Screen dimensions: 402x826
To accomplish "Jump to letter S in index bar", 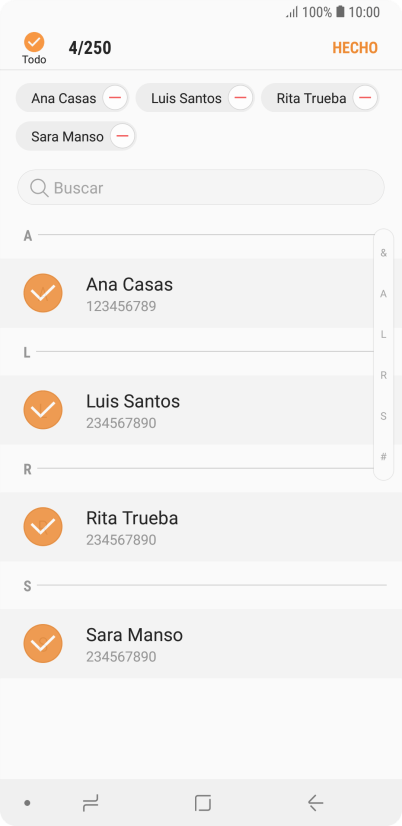I will tap(384, 416).
